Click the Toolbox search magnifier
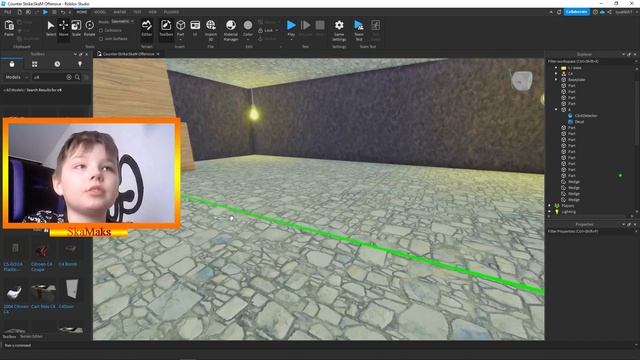640x360 pixels. click(x=77, y=77)
